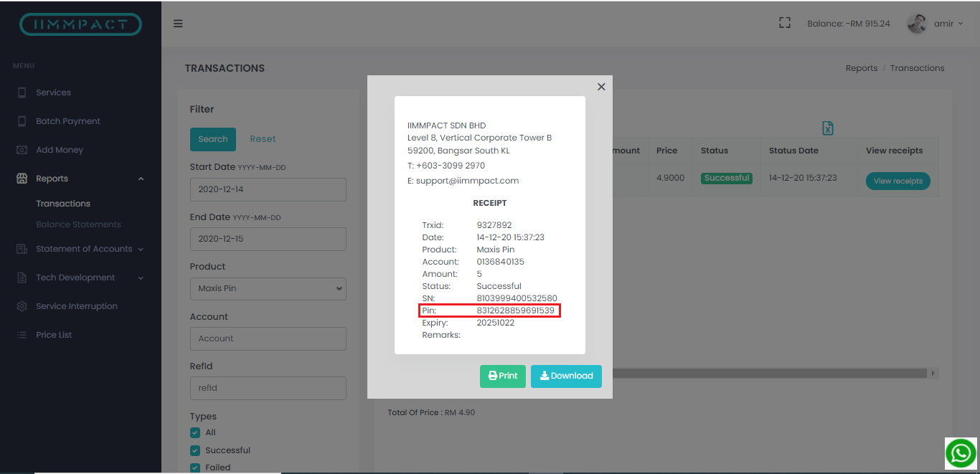Collapse the Reports menu section
Viewport: 980px width, 474px height.
click(x=80, y=179)
